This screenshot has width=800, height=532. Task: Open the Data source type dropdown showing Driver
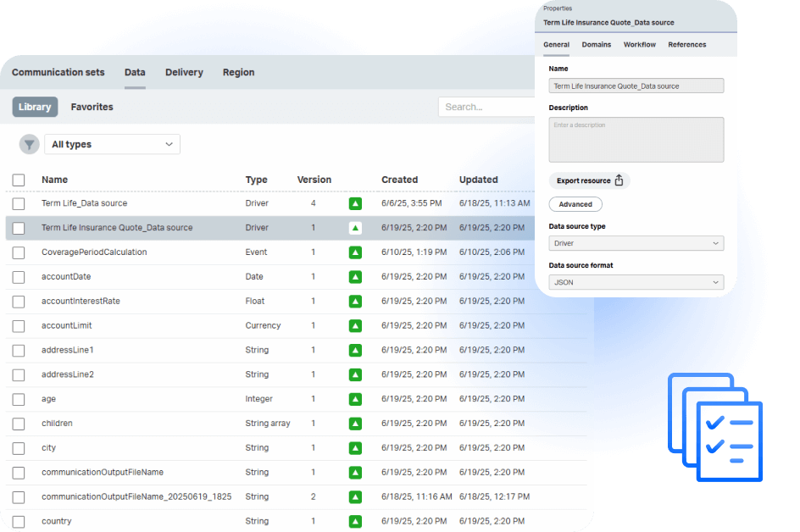[636, 243]
